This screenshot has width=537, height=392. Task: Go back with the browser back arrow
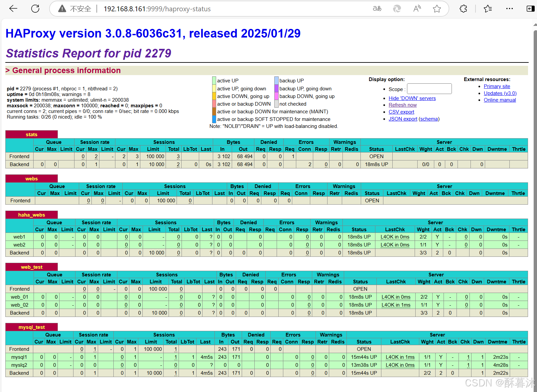coord(13,9)
